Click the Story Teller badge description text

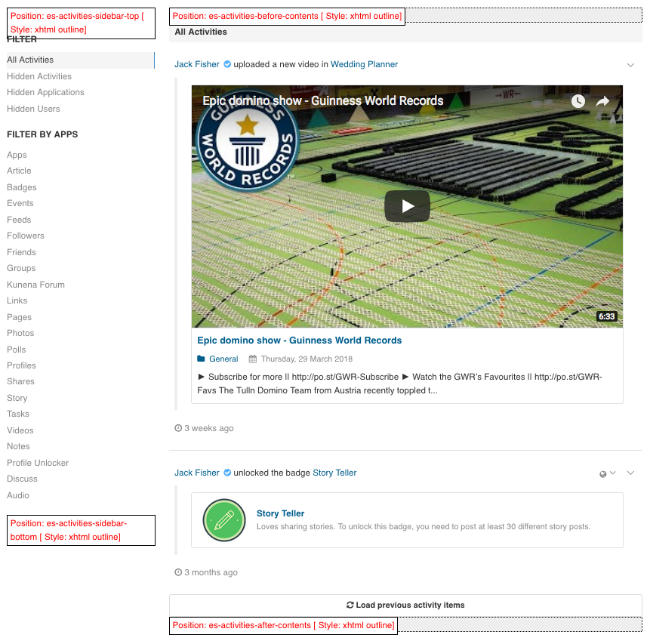pos(424,527)
